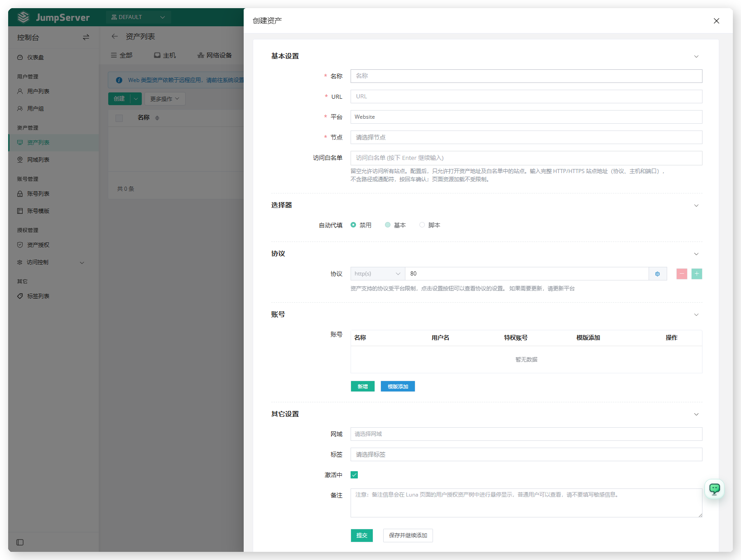The width and height of the screenshot is (741, 560).
Task: Click the JumpServer logo
Action: (x=53, y=17)
